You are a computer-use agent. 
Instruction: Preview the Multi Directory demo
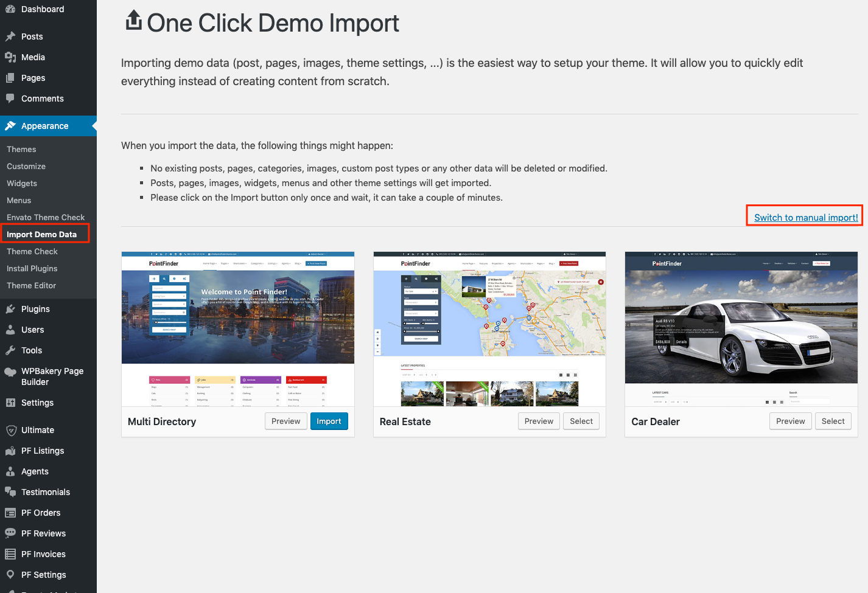[x=286, y=421]
